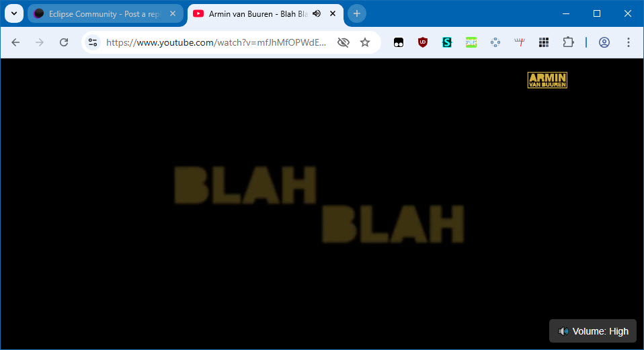Open the black two-eyed extension icon
Screen dimensions: 644x350
(x=399, y=42)
